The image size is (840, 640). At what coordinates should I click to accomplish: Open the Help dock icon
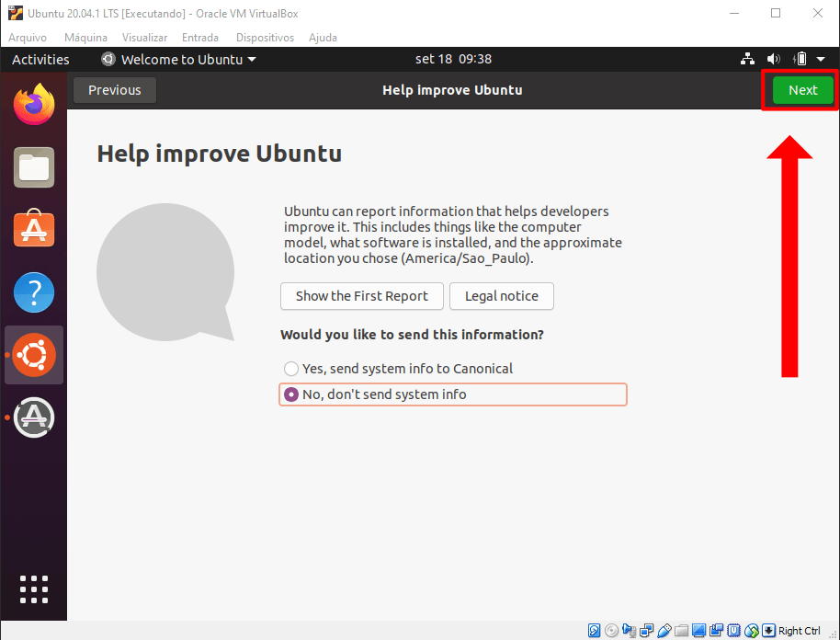click(x=34, y=292)
